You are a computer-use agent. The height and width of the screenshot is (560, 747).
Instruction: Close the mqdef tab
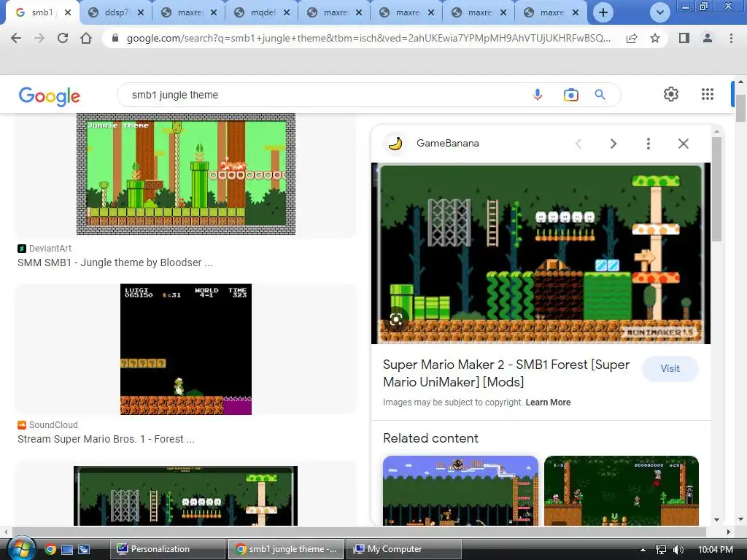click(286, 13)
